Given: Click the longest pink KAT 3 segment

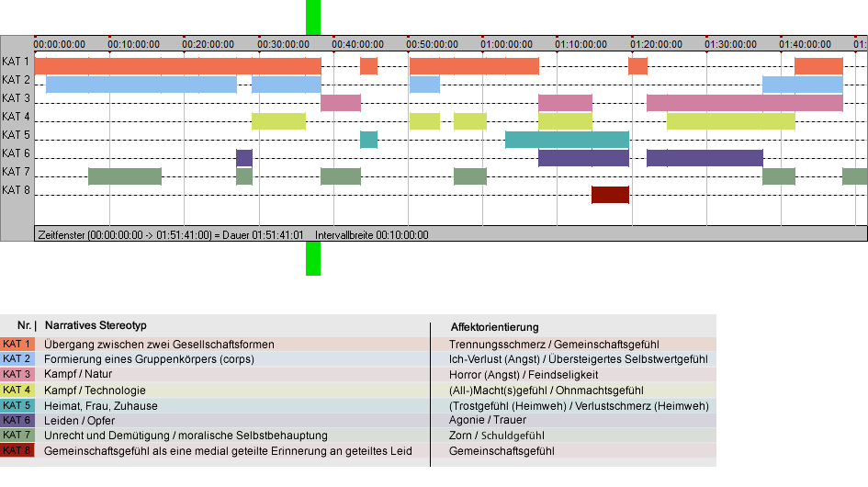Looking at the screenshot, I should [745, 103].
